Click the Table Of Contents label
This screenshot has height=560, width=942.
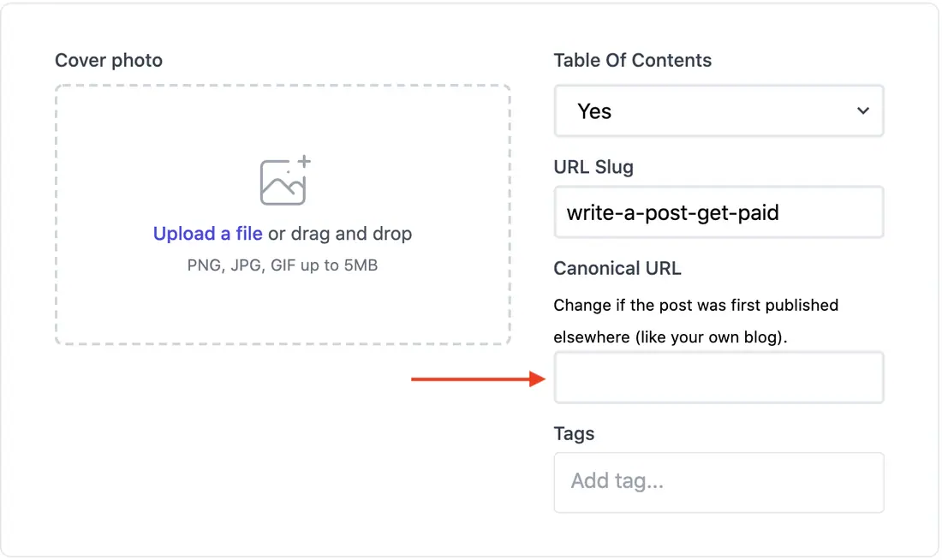pyautogui.click(x=633, y=60)
